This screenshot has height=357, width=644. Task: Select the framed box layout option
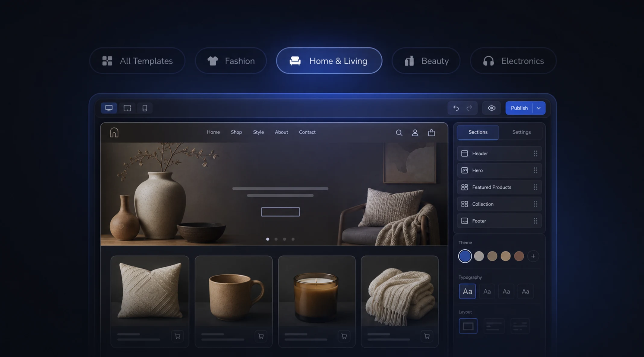point(468,326)
